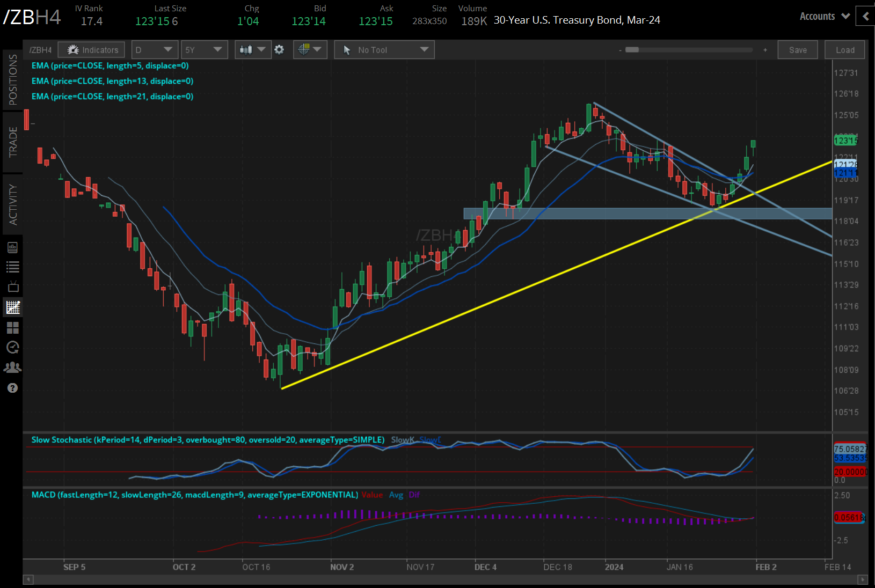The image size is (875, 588).
Task: Open the No Tool drawing selector
Action: tap(384, 50)
